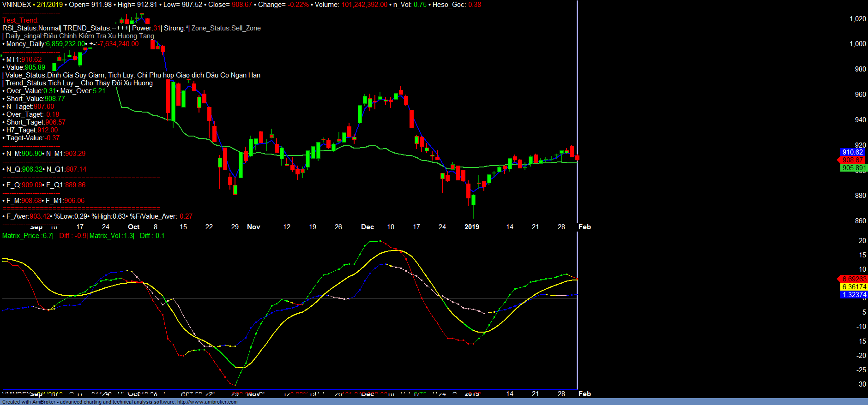The height and width of the screenshot is (405, 868).
Task: Click the F_Aver value line
Action: (x=97, y=216)
